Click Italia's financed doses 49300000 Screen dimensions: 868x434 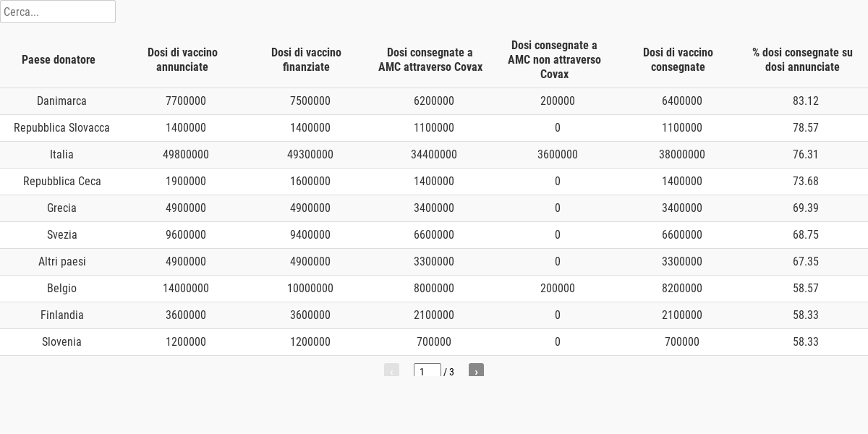click(310, 155)
